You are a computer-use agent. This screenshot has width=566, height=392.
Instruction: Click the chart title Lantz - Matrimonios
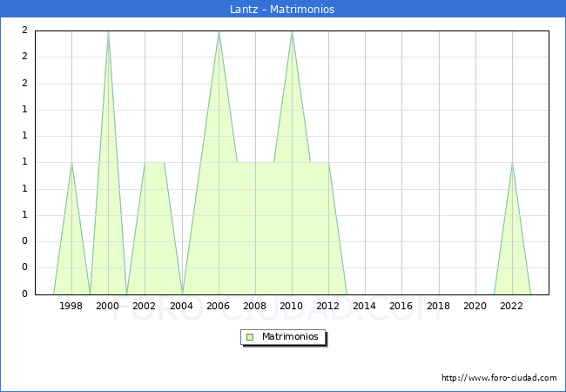click(283, 9)
